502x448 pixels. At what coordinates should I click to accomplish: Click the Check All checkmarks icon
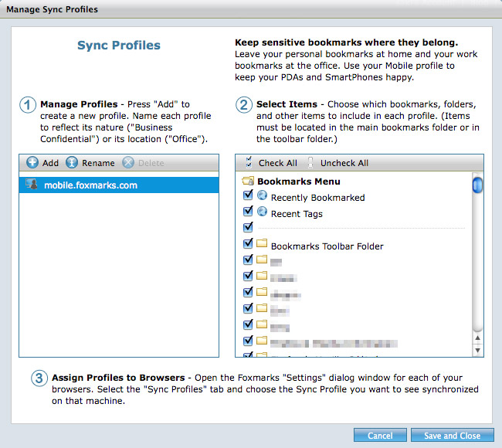[249, 162]
